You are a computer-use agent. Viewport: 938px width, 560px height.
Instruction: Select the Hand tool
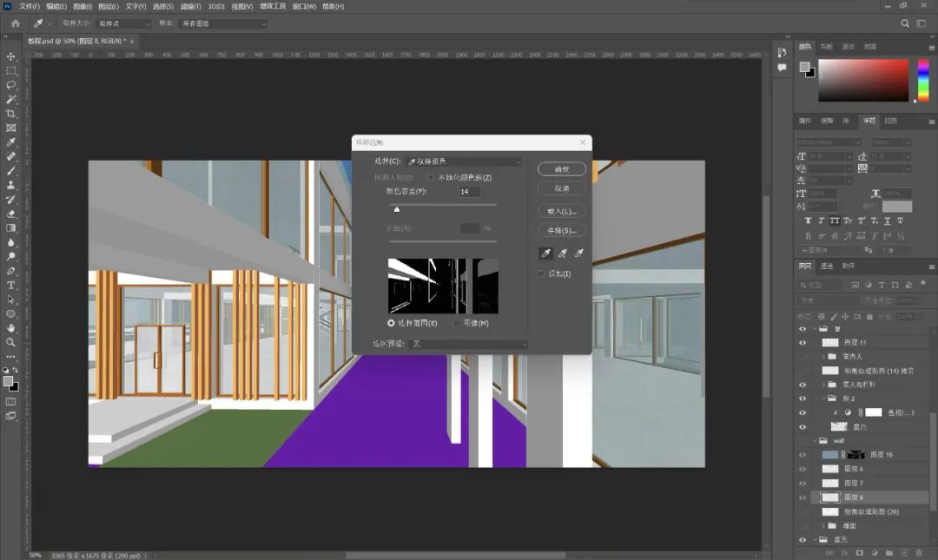coord(10,328)
